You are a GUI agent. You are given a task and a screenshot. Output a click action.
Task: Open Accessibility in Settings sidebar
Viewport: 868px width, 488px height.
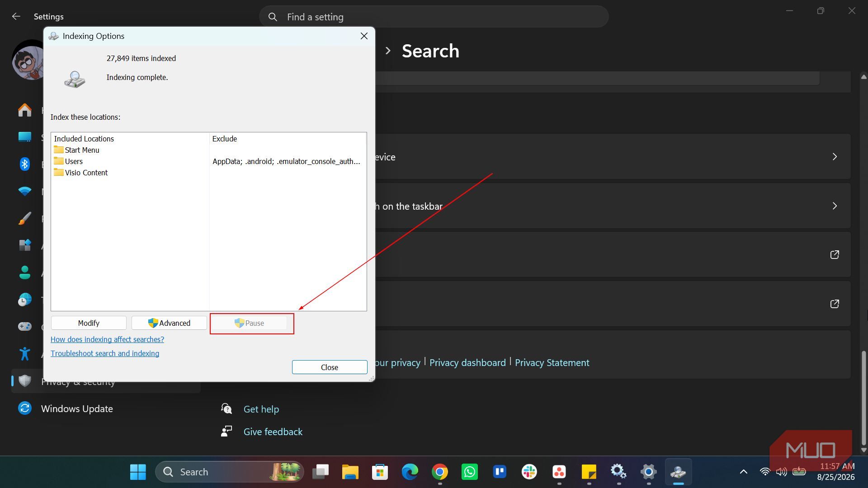coord(25,353)
